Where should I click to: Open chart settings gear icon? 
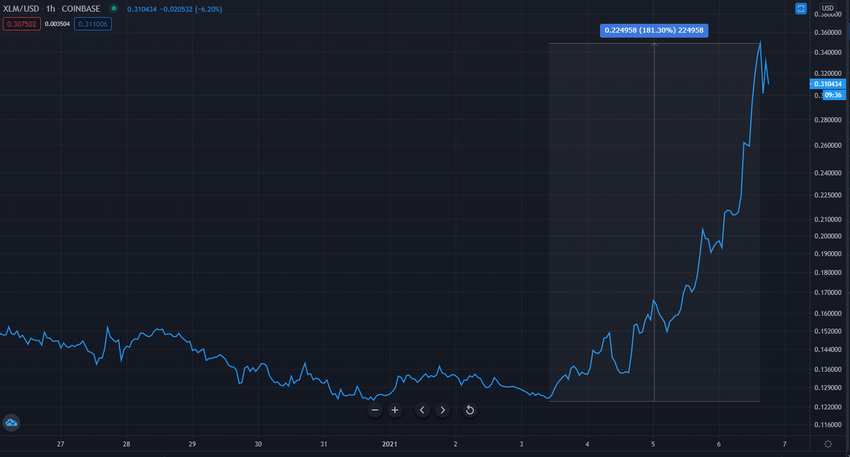(828, 444)
